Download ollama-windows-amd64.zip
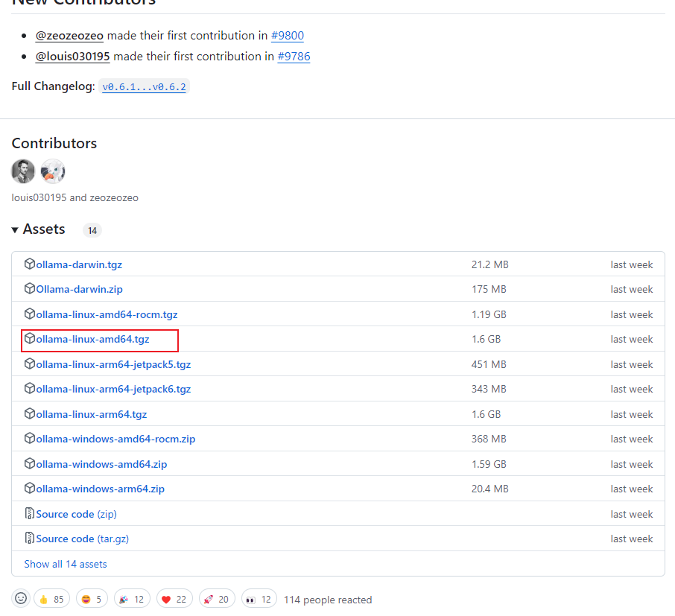Screen dimensions: 675x616 click(x=101, y=465)
